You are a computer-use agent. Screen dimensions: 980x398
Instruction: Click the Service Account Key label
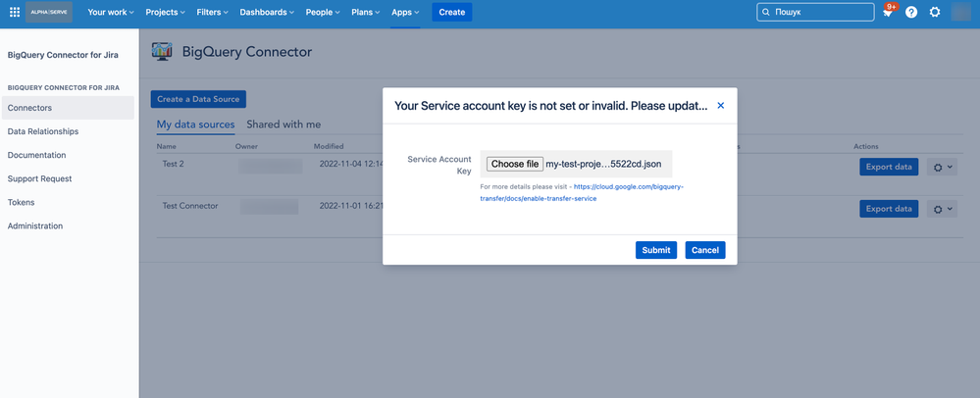(439, 165)
